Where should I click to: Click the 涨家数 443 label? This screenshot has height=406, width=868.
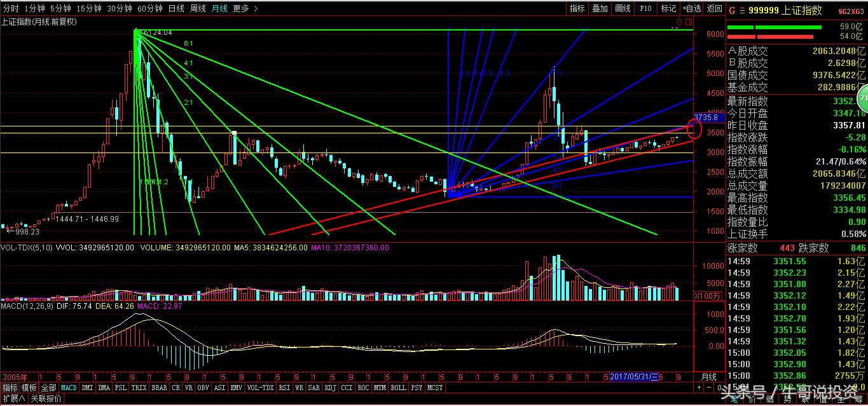[x=760, y=248]
